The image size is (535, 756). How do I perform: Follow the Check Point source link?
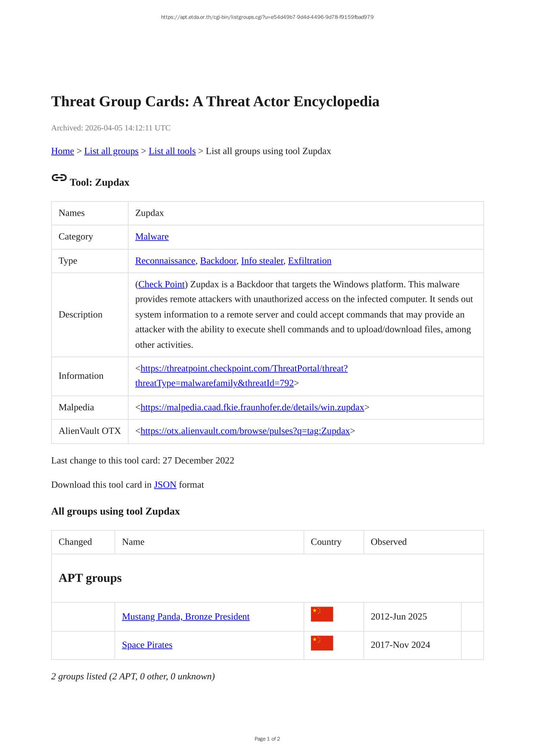(162, 285)
